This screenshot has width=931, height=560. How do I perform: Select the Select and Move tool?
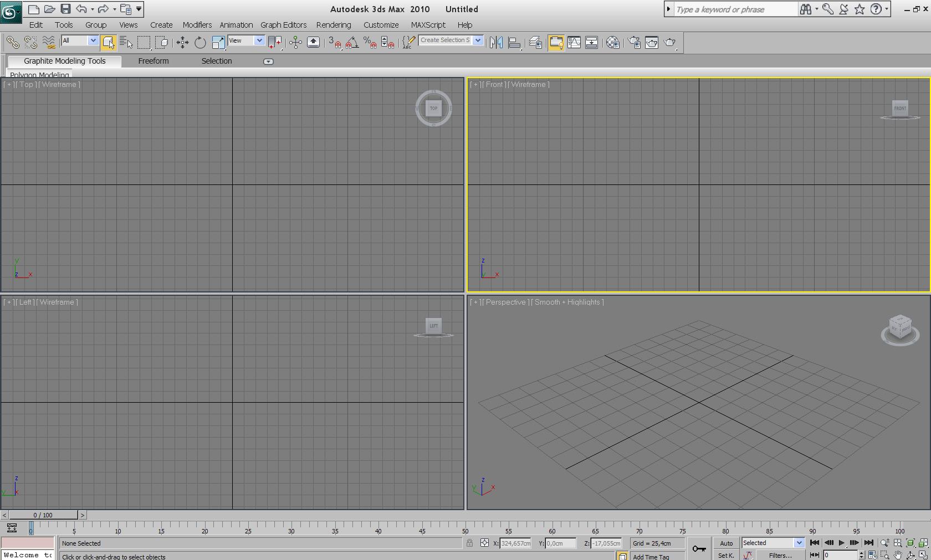(x=182, y=42)
